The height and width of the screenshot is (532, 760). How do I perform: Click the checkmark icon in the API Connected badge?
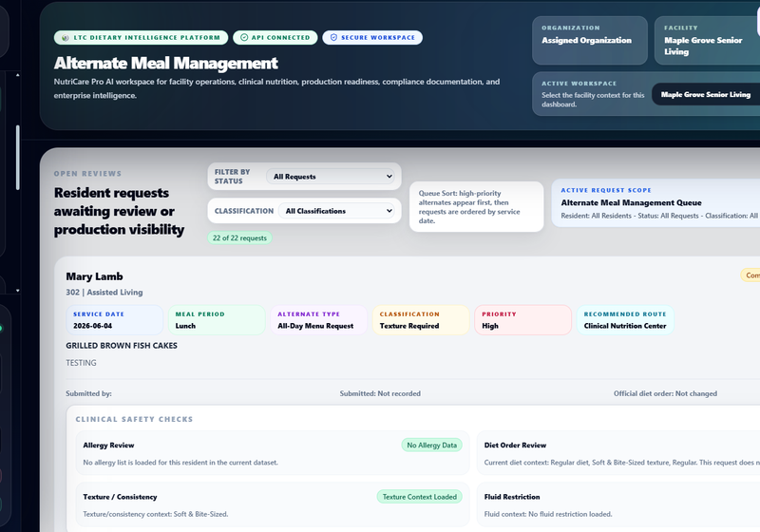pyautogui.click(x=244, y=37)
